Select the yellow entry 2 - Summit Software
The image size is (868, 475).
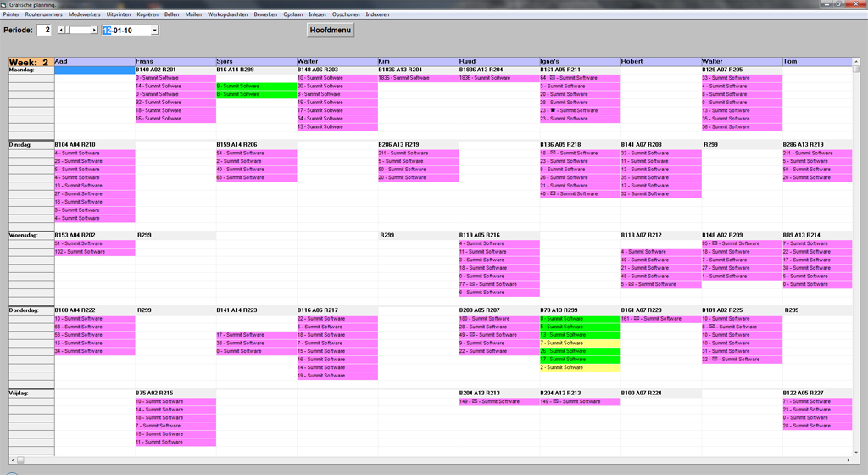pos(580,367)
